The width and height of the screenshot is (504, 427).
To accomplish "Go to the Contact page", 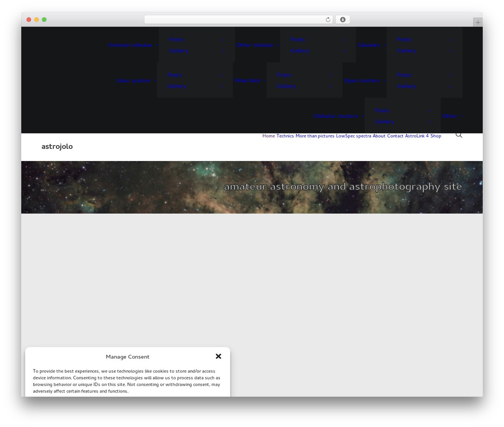I will tap(395, 136).
